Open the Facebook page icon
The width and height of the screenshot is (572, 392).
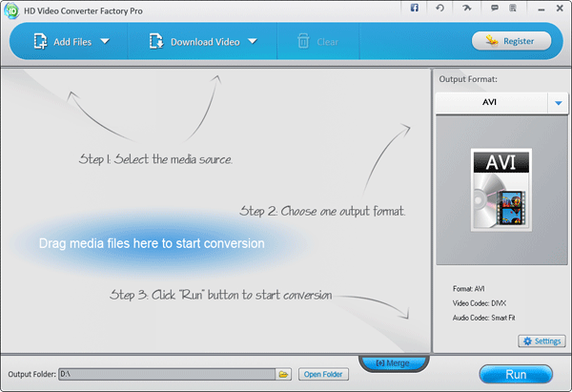point(415,8)
